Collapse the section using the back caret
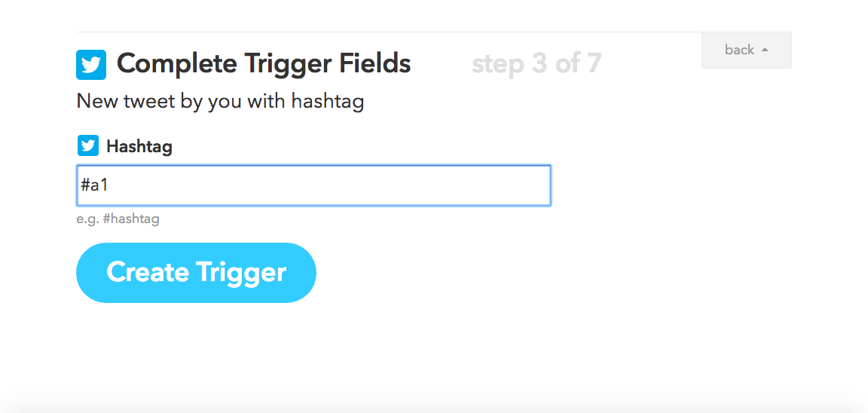Image resolution: width=868 pixels, height=413 pixels. (765, 50)
